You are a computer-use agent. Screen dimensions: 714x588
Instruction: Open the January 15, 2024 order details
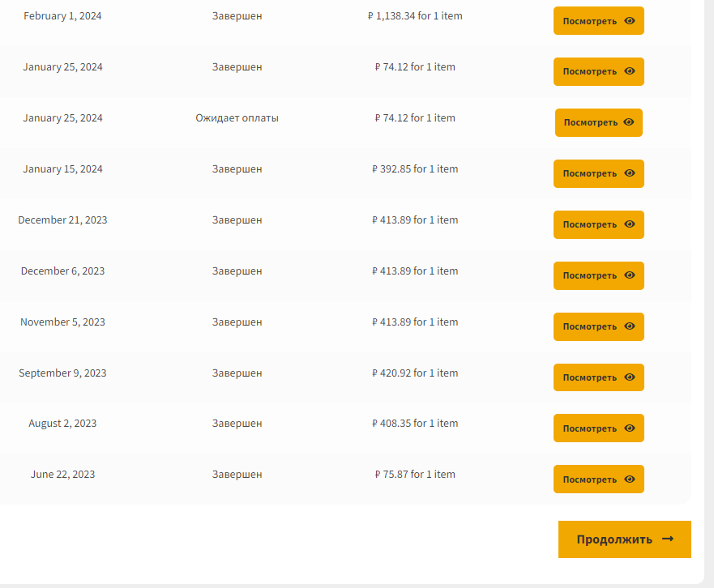pyautogui.click(x=598, y=173)
